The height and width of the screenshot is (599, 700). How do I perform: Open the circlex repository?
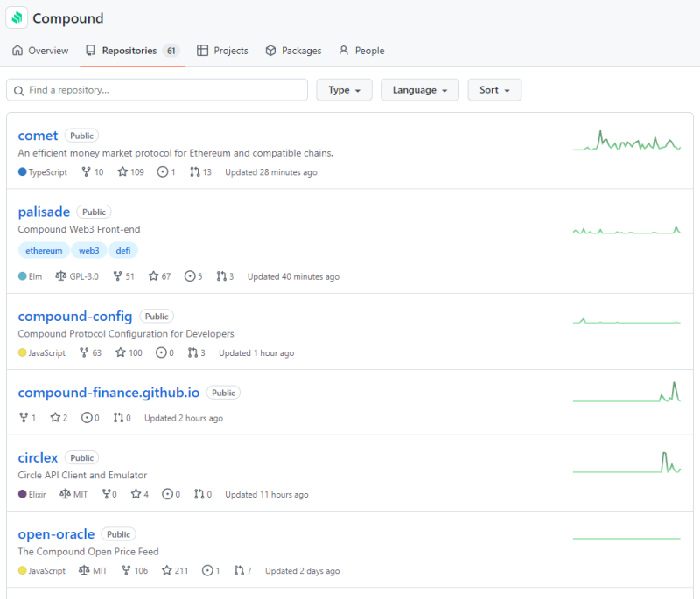click(x=38, y=457)
